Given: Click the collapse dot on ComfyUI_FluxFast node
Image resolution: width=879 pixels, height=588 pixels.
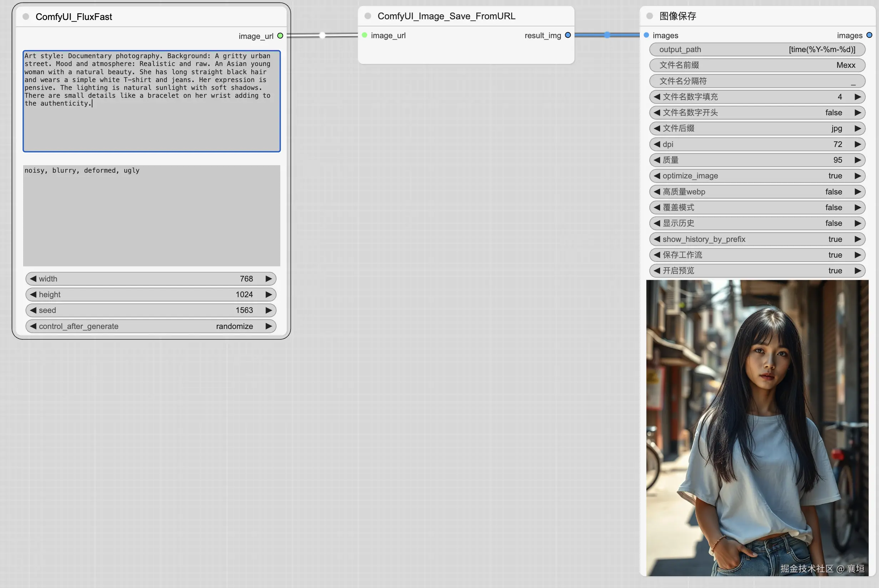Looking at the screenshot, I should [x=26, y=16].
